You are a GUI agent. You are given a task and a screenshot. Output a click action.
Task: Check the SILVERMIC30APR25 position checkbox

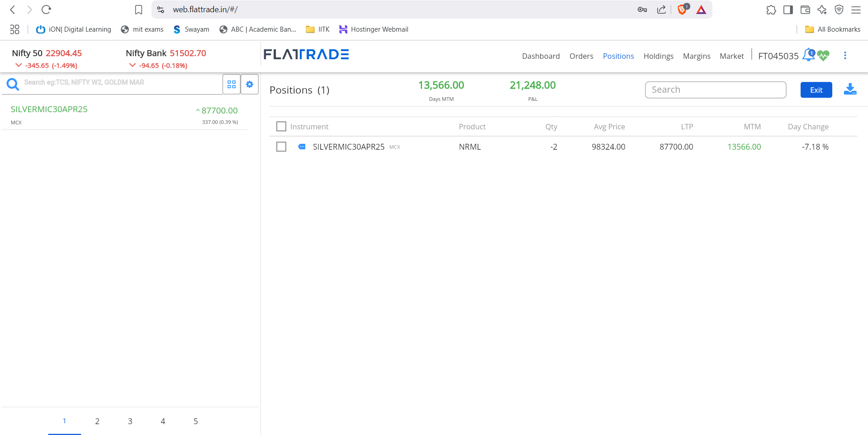(x=281, y=147)
